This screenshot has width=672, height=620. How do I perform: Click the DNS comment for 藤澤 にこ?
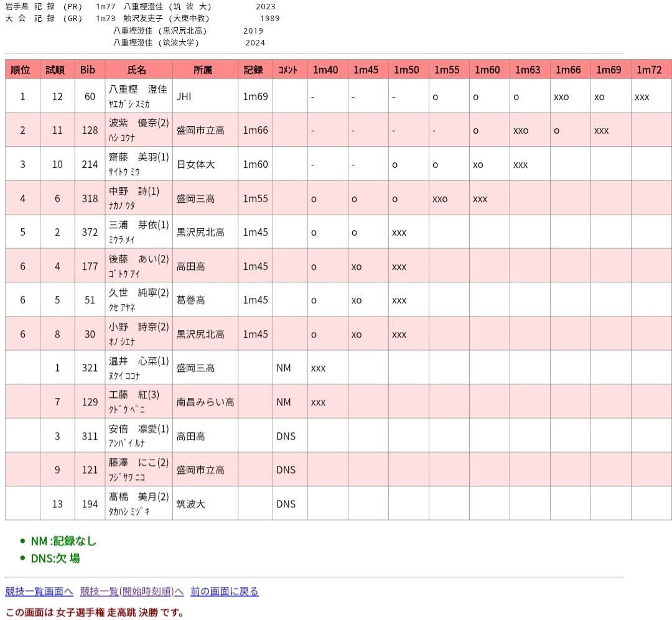[286, 470]
